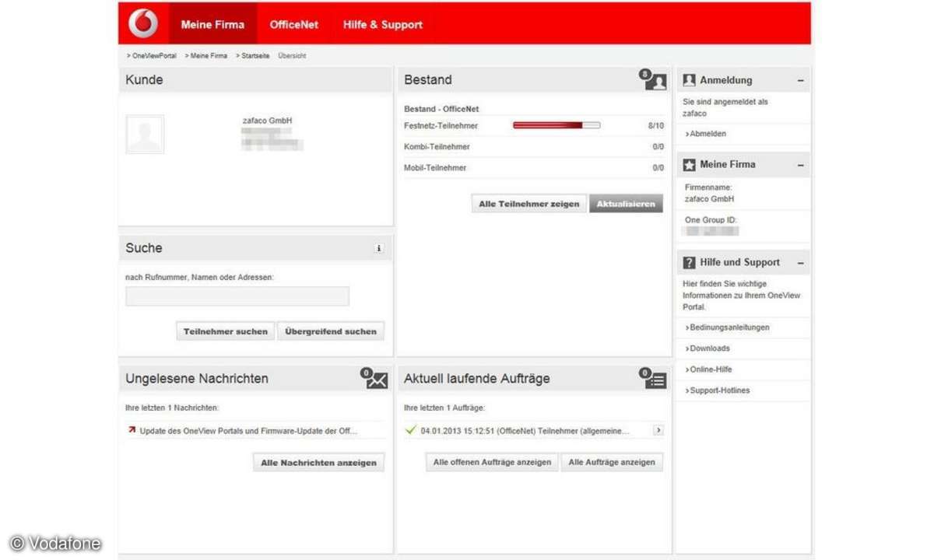The image size is (934, 560).
Task: Open the Meine Firma navigation tab
Action: click(x=212, y=24)
